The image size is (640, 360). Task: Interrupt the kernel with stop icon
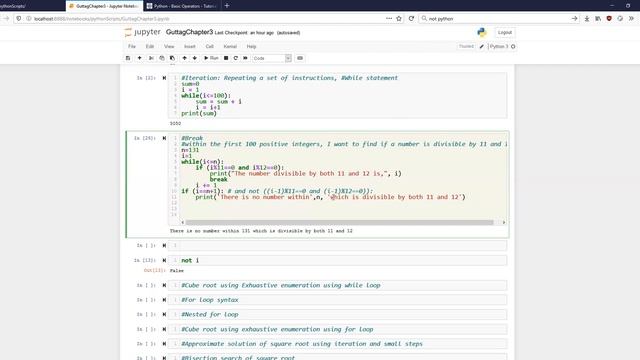226,58
